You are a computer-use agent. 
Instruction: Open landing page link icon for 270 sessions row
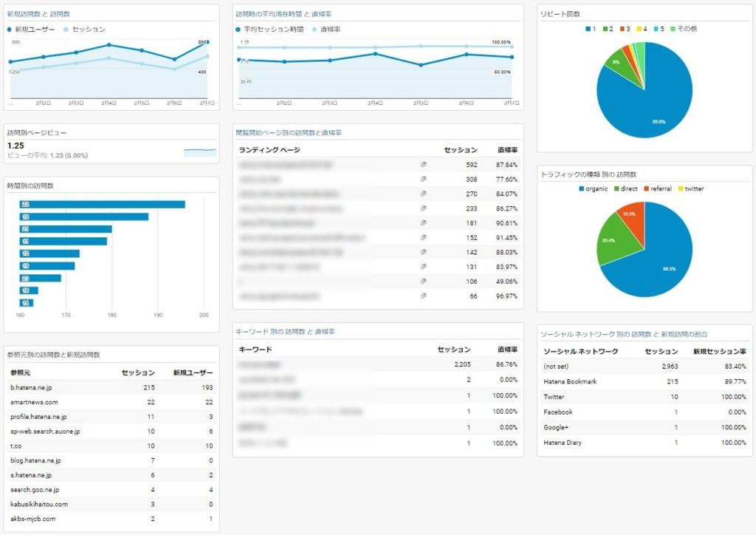pos(423,194)
